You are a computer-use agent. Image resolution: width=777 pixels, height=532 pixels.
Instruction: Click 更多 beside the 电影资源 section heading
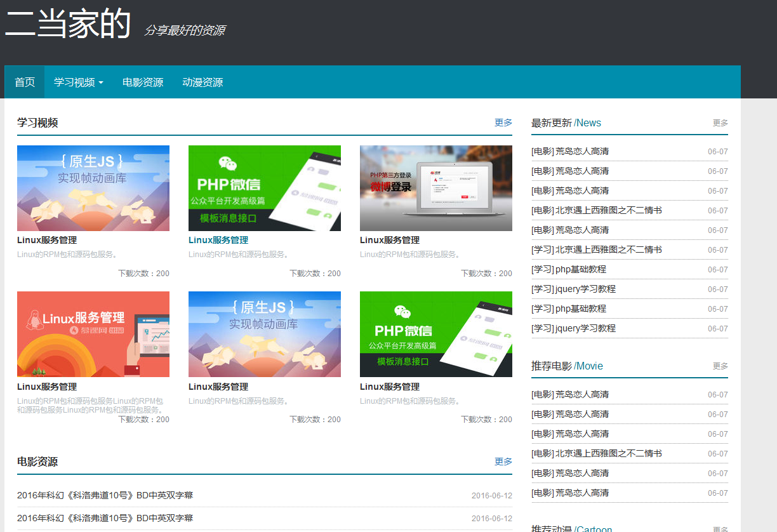pos(503,462)
